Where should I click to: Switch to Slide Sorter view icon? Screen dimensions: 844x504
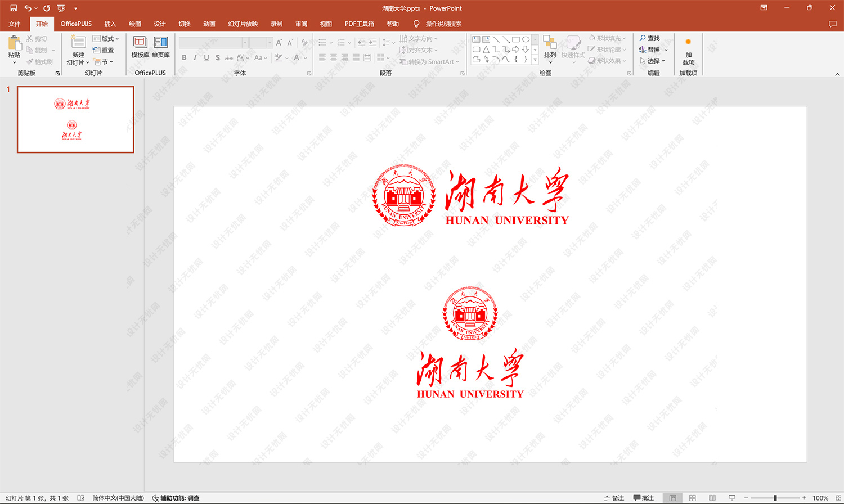[693, 498]
